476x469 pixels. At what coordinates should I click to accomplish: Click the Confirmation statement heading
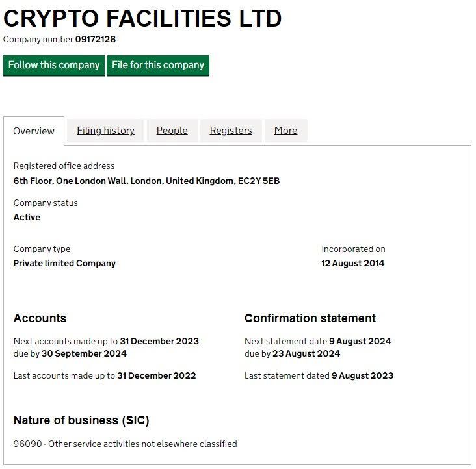tap(310, 318)
